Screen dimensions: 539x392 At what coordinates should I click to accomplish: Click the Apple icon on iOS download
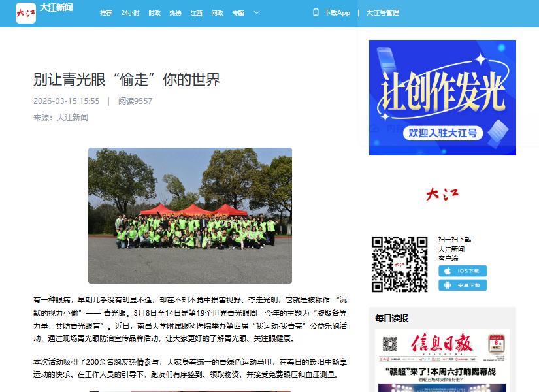pyautogui.click(x=448, y=270)
